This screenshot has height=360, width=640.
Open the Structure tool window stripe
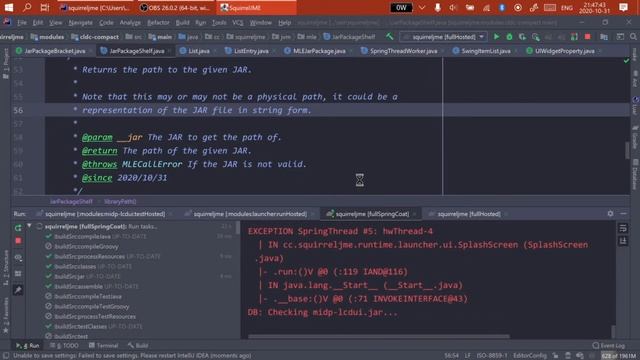pyautogui.click(x=6, y=268)
